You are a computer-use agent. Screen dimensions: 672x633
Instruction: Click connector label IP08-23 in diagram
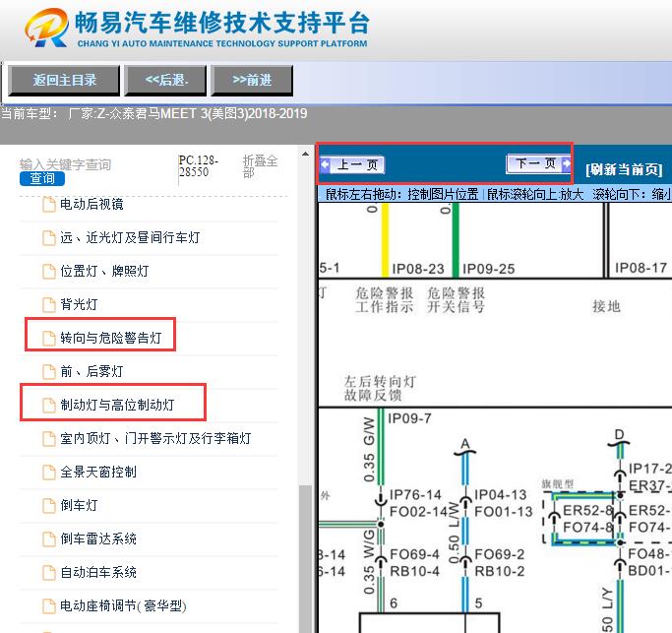point(418,269)
